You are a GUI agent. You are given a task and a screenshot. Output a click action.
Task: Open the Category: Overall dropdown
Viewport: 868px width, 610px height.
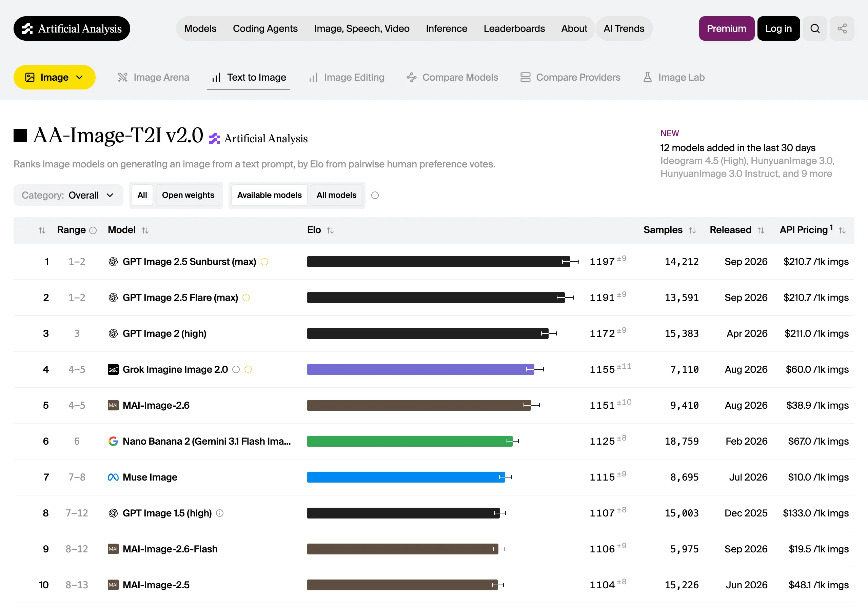(x=68, y=195)
